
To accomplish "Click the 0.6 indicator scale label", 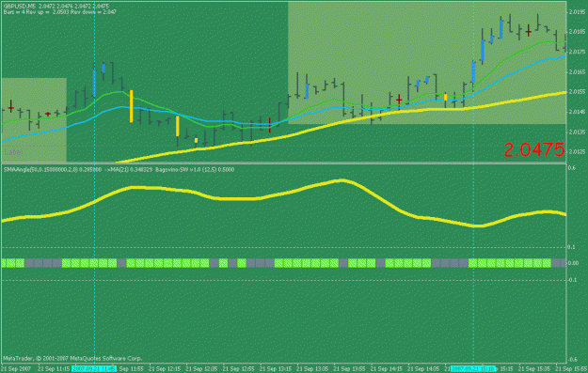I will (571, 168).
